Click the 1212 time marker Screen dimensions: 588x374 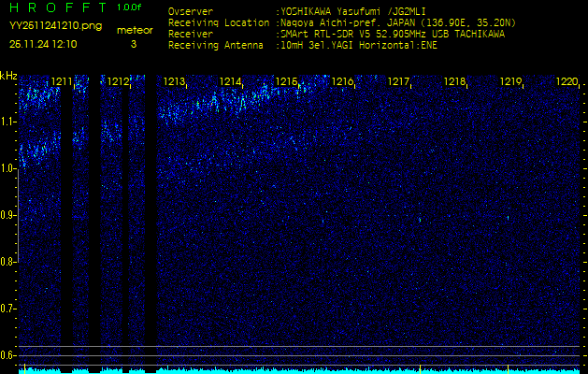pos(118,82)
